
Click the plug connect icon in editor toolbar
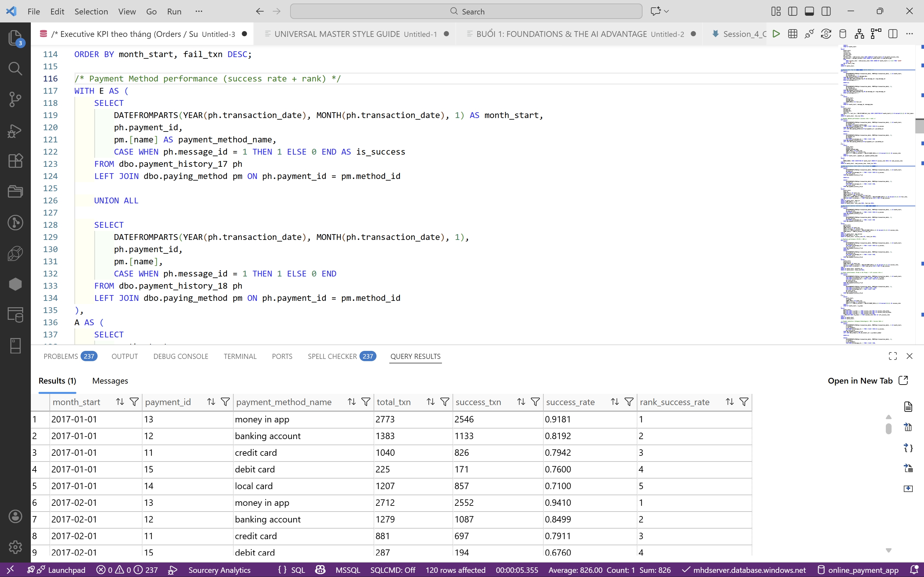click(809, 34)
